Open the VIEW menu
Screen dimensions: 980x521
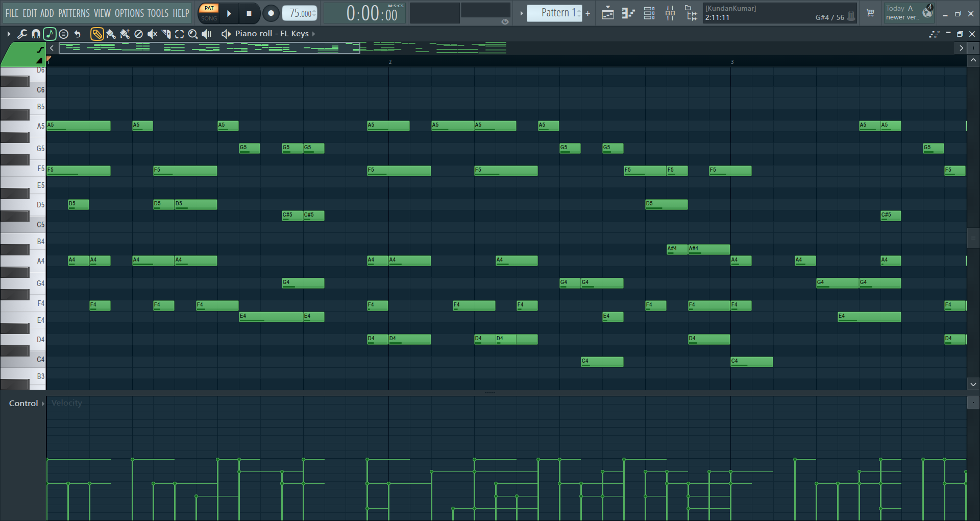102,13
